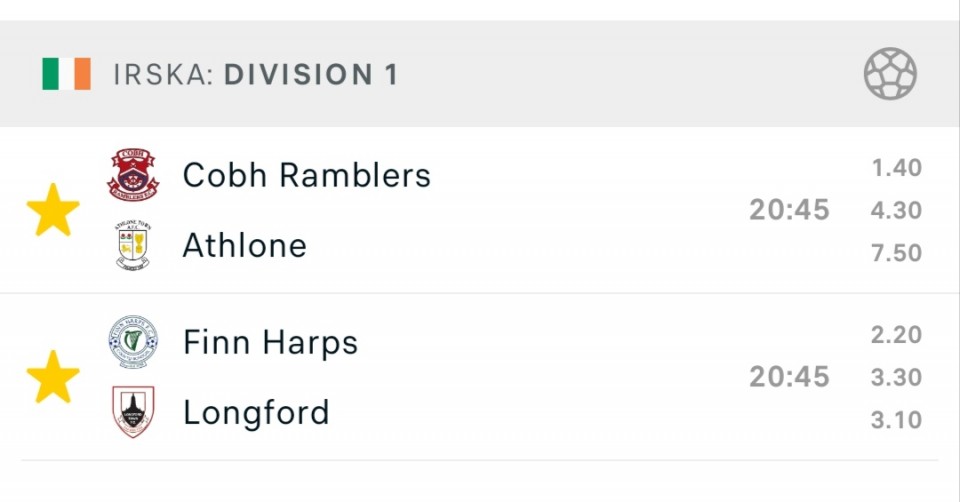Select home win odds 1.40

pyautogui.click(x=896, y=168)
